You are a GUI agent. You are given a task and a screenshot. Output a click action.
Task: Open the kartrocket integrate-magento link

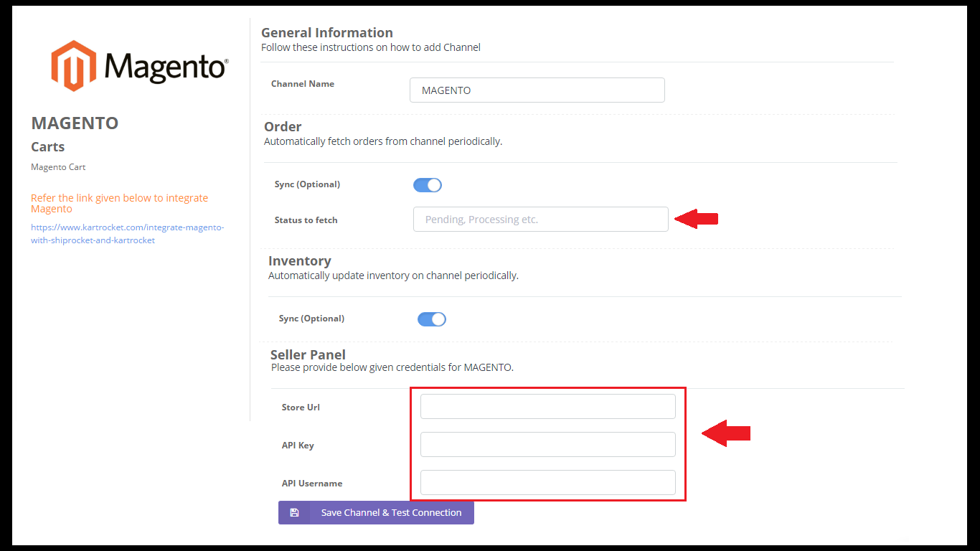pyautogui.click(x=127, y=234)
